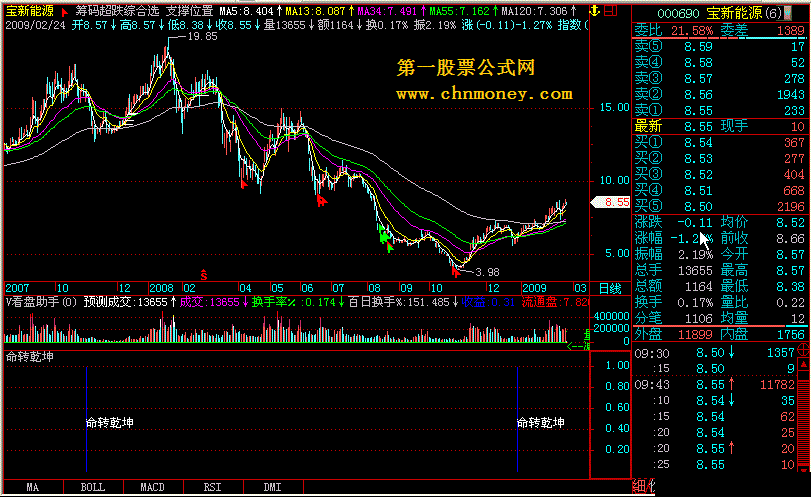Switch to the MACD indicator tab
Viewport: 811px width, 497px height.
153,487
